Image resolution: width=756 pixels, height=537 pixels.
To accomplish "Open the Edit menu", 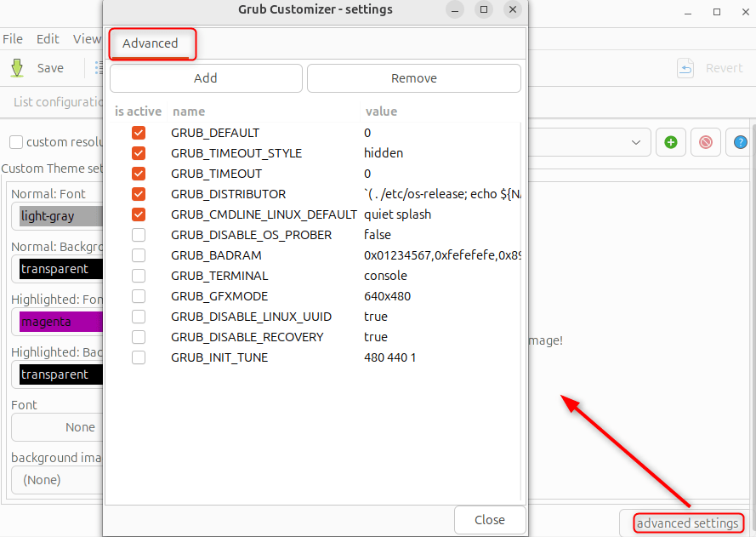I will coord(48,39).
